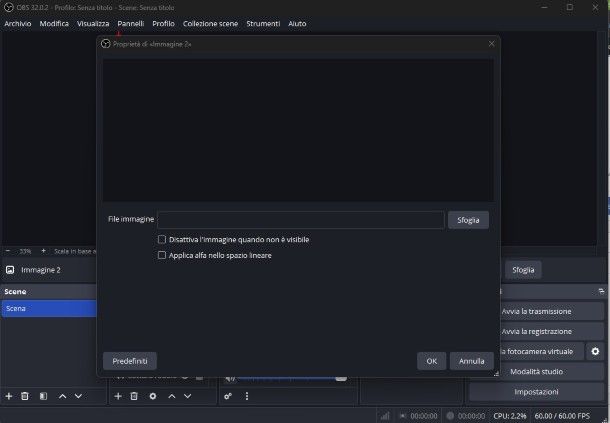Open advanced audio properties gears icon
This screenshot has height=423, width=610.
tap(228, 396)
